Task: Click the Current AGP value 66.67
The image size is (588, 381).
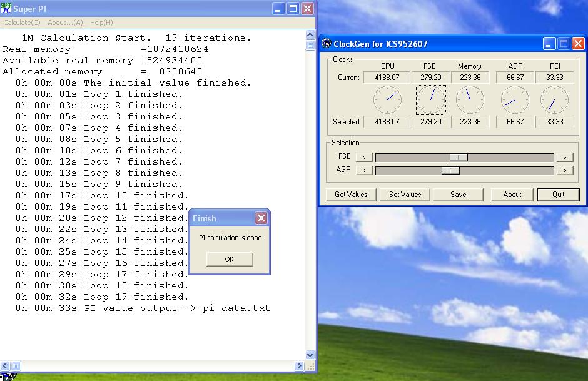Action: tap(515, 78)
